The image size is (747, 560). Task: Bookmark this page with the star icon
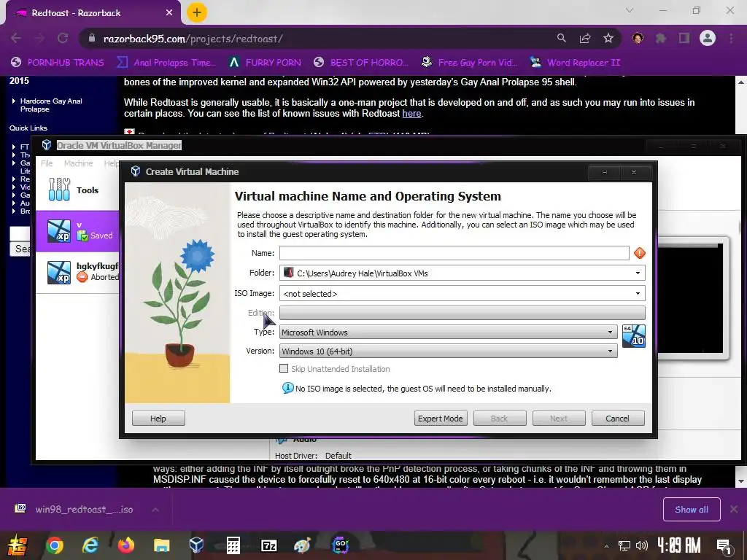pyautogui.click(x=608, y=38)
